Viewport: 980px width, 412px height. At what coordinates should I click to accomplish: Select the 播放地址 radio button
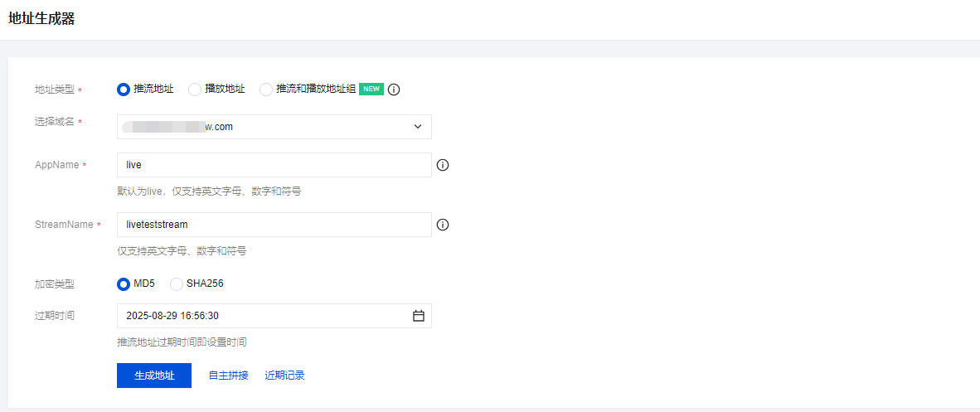pos(195,90)
